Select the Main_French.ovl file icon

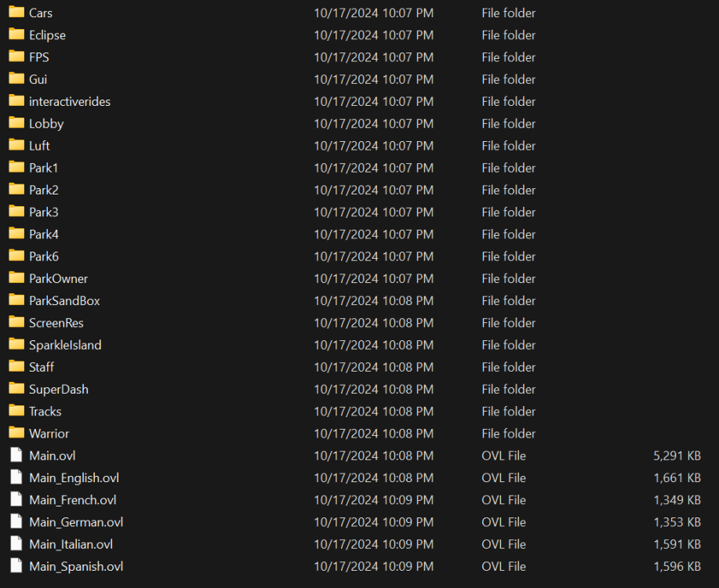[x=16, y=499]
